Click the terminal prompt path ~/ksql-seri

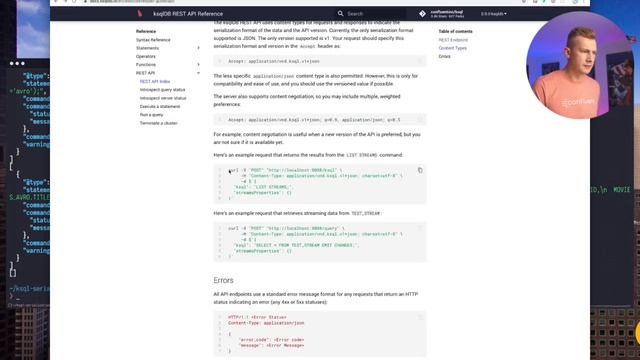29,289
